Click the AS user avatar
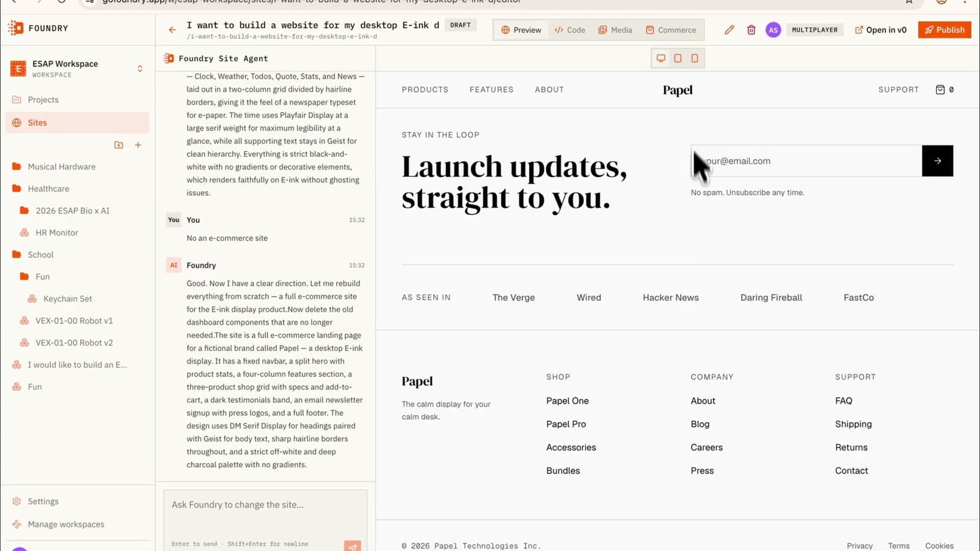This screenshot has width=980, height=551. pos(773,29)
